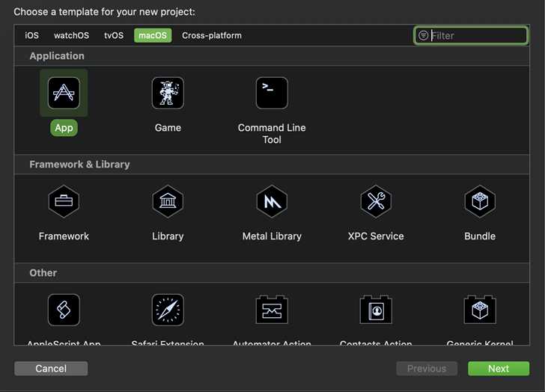Pick the Command Line Tool icon
Viewport: 545px width, 392px height.
click(272, 93)
